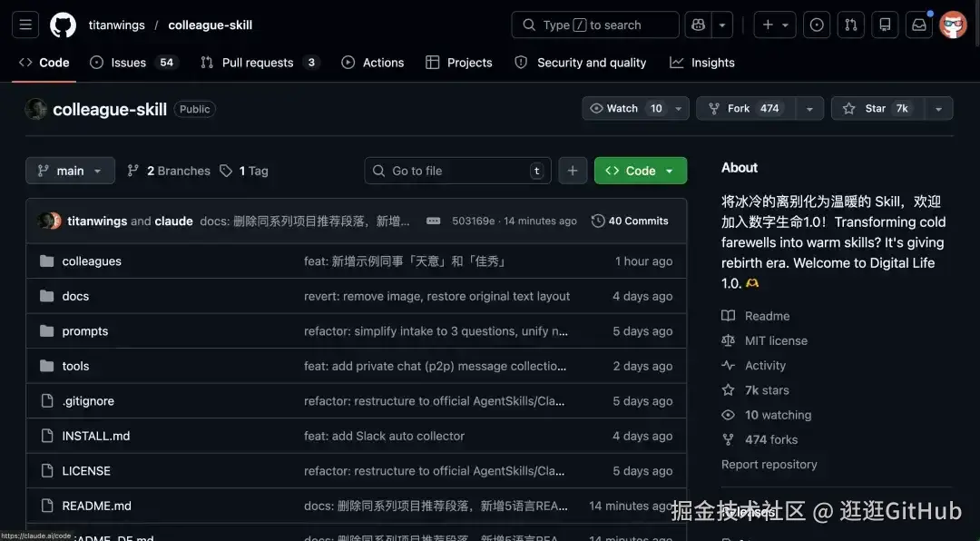980x541 pixels.
Task: Switch to the Code tab
Action: 44,63
